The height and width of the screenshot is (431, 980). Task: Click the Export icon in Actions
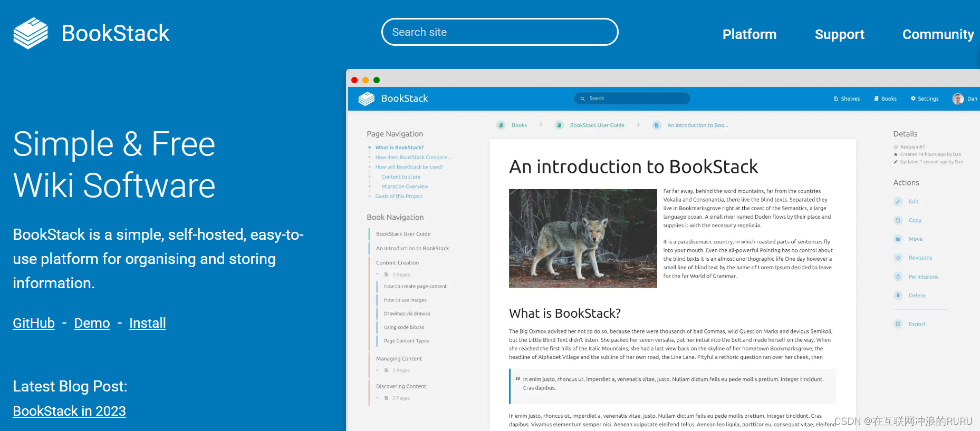[898, 324]
